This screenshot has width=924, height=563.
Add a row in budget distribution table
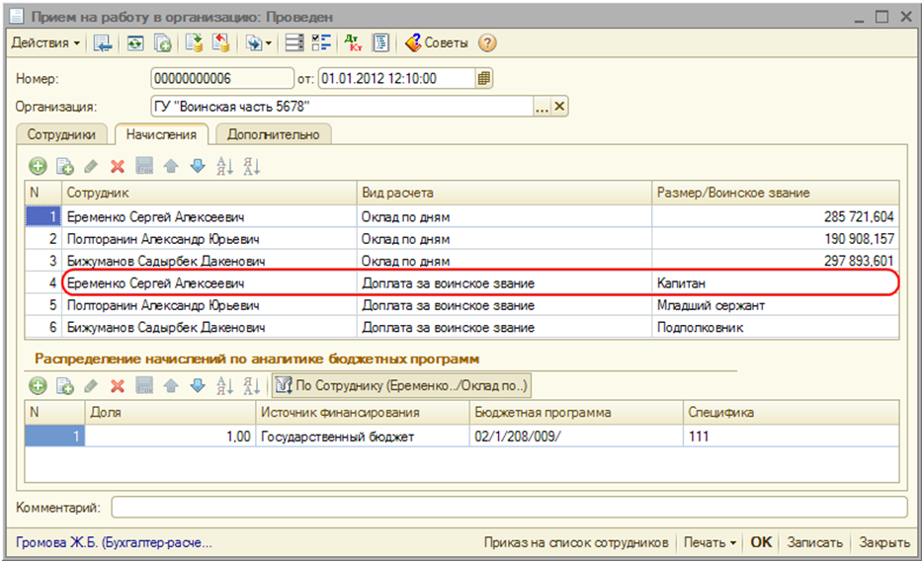(x=38, y=385)
